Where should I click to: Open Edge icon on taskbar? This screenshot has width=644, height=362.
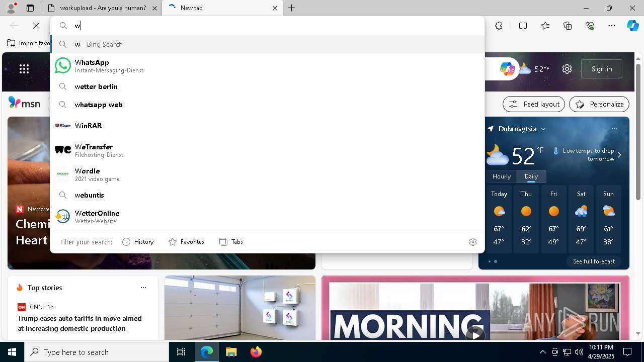[207, 352]
